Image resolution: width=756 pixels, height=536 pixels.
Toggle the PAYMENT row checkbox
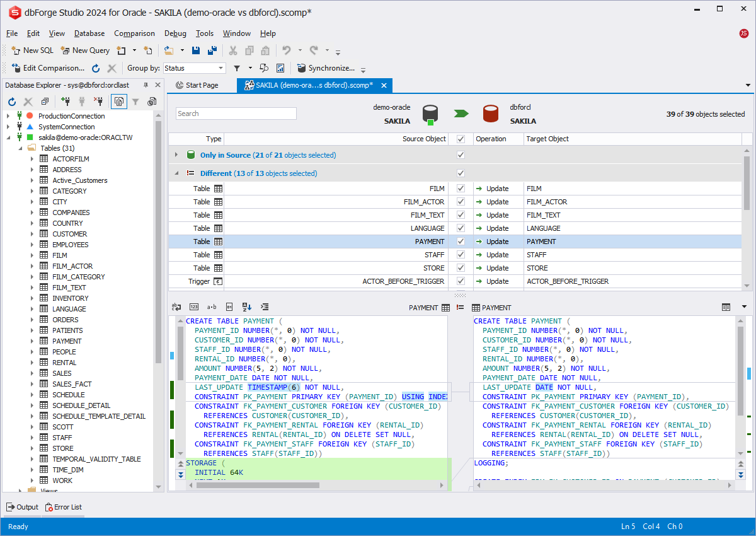(x=461, y=242)
